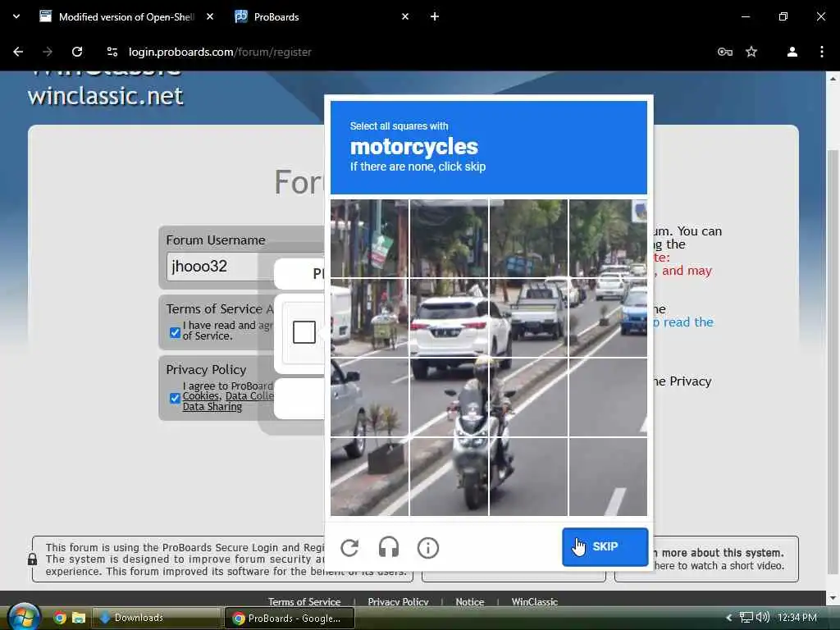Image resolution: width=840 pixels, height=630 pixels.
Task: Click the winclassic.net site title
Action: click(x=106, y=96)
